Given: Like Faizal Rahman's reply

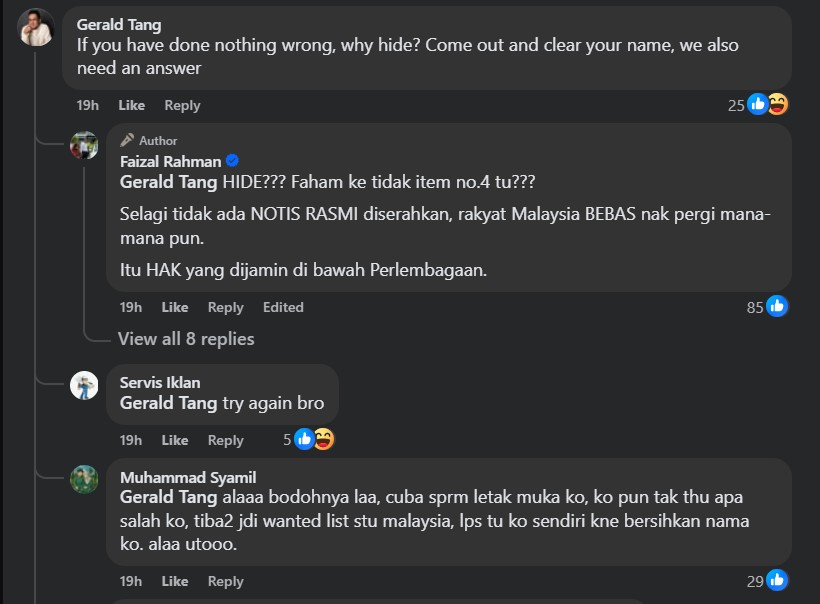Looking at the screenshot, I should pos(175,307).
